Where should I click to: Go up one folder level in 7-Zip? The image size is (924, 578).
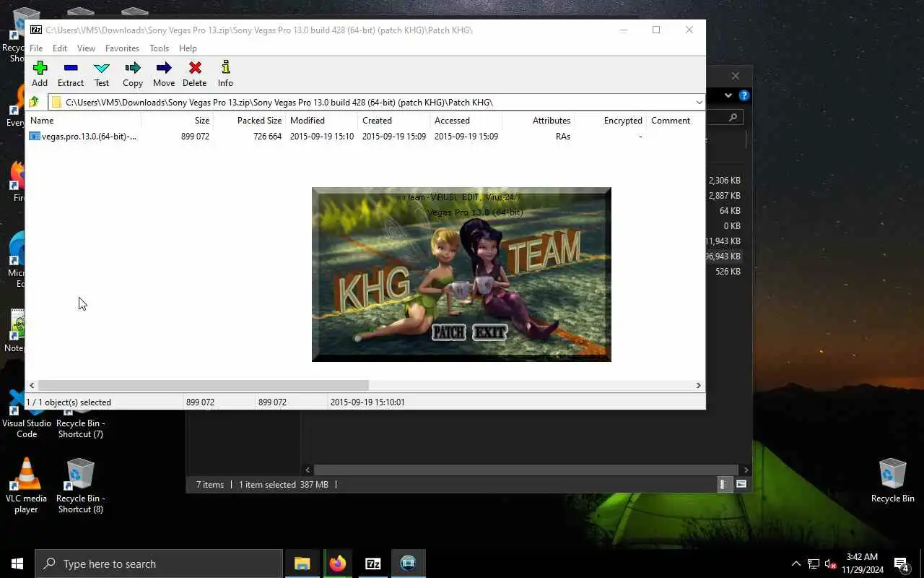[x=34, y=102]
